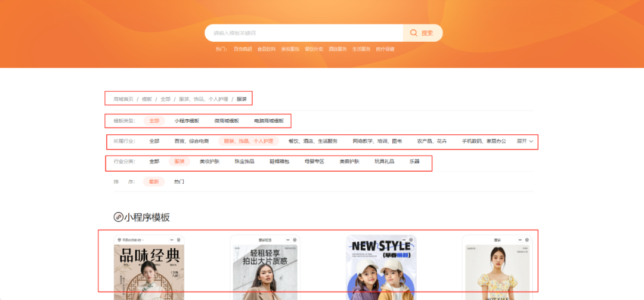Click the 搜索 search button label
644x300 pixels.
pos(427,33)
